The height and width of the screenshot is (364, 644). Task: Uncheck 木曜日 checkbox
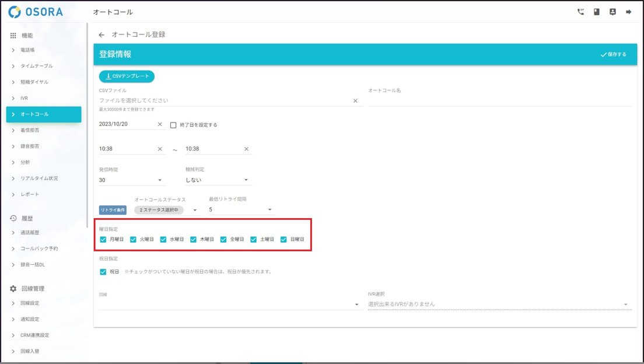click(x=193, y=240)
